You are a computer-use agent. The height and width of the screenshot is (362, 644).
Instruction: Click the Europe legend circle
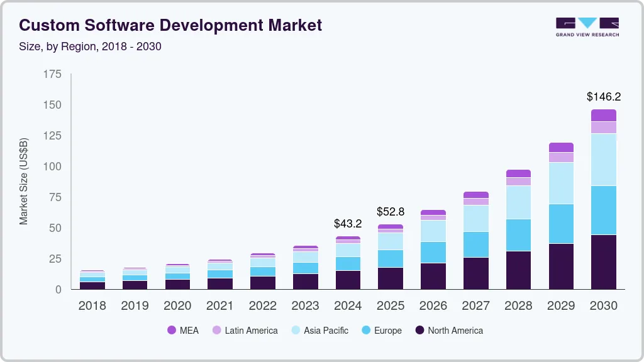coord(366,331)
